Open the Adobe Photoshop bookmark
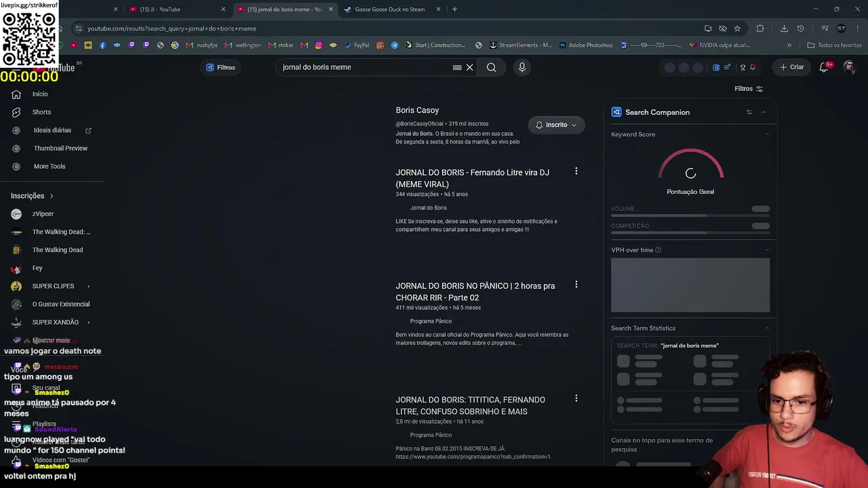Screen dimensions: 868x488 coord(586,45)
